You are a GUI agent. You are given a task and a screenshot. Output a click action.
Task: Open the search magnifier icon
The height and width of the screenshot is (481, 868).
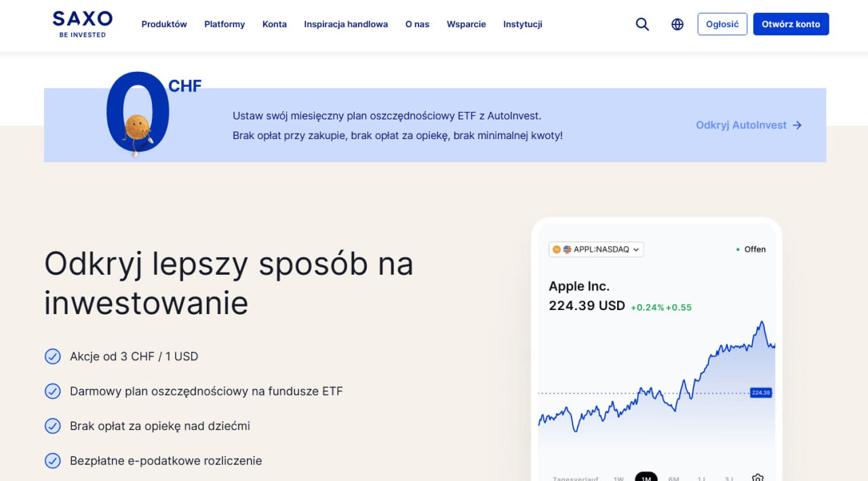point(642,24)
